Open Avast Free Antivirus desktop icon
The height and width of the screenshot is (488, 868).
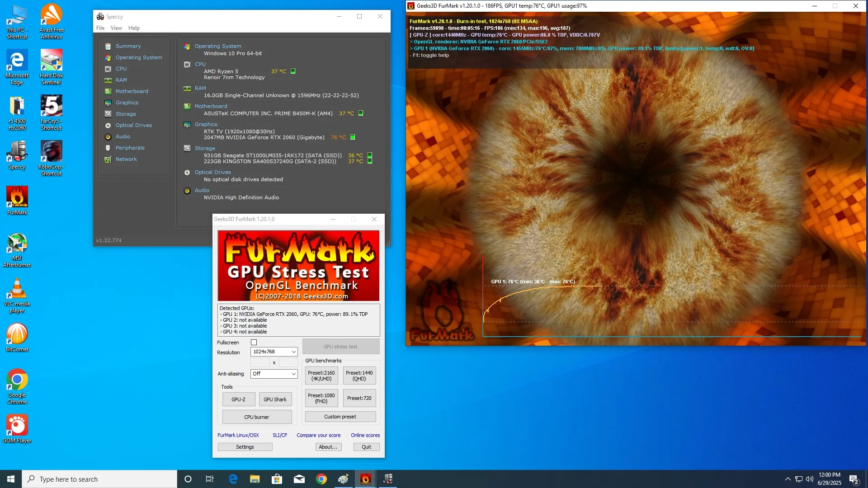click(x=51, y=21)
